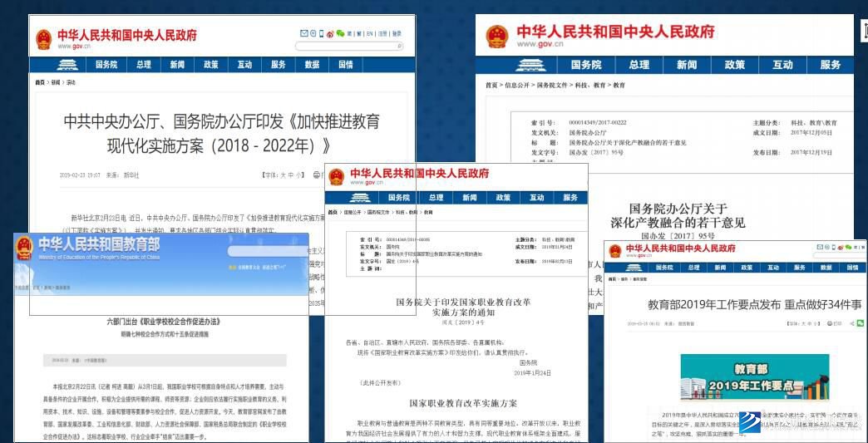Screen dimensions: 868x443
Task: Click the Tiananmen home icon in the top-right page nav
Action: [530, 66]
